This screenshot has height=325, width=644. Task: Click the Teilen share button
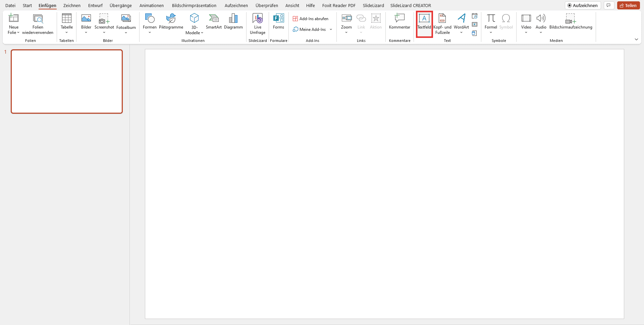coord(628,5)
